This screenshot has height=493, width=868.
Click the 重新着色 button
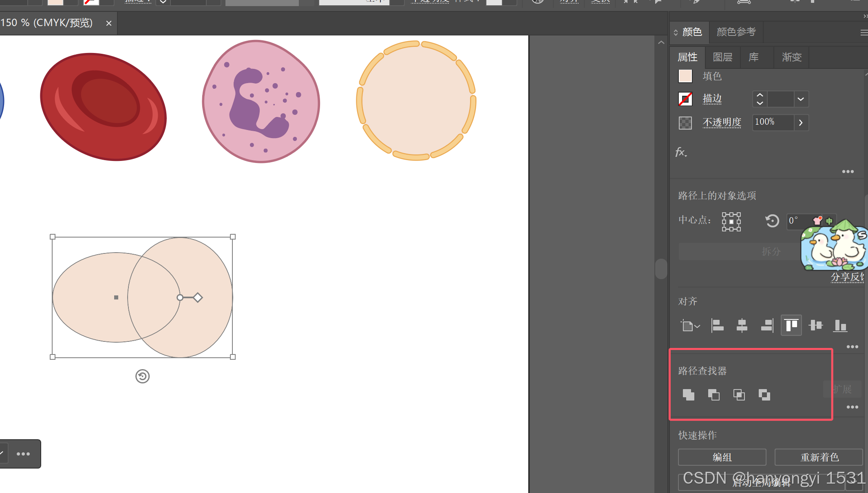819,457
